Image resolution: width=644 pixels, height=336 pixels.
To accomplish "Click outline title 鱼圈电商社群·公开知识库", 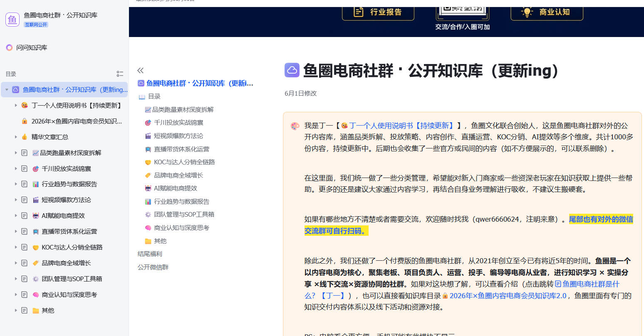I will [200, 83].
